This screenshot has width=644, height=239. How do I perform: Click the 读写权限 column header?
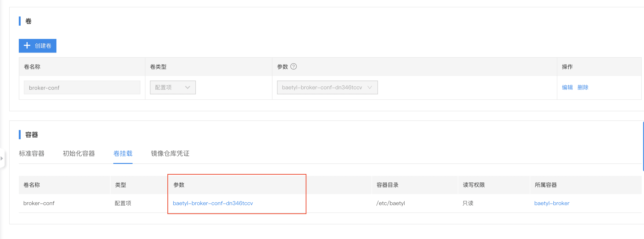(x=474, y=185)
